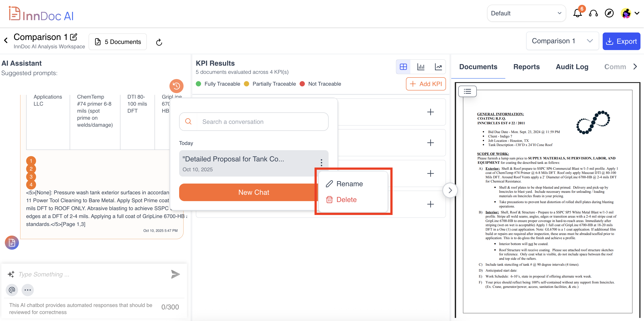Open the Default workspace dropdown
Screen dimensions: 644x321
point(526,13)
